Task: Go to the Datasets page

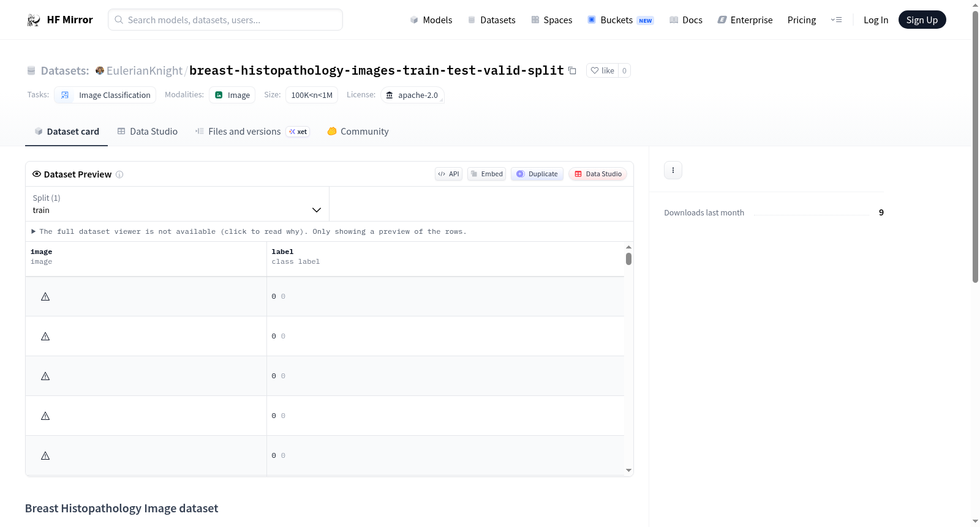Action: (492, 20)
